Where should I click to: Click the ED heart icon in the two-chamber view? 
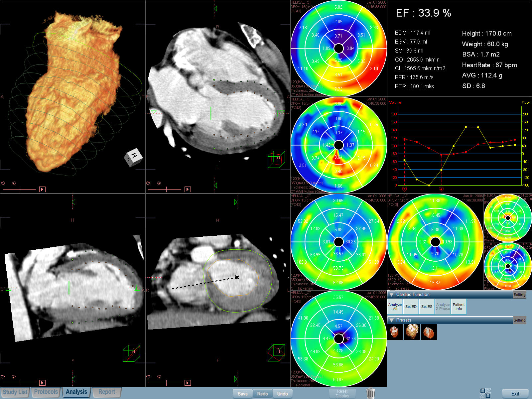(3, 377)
